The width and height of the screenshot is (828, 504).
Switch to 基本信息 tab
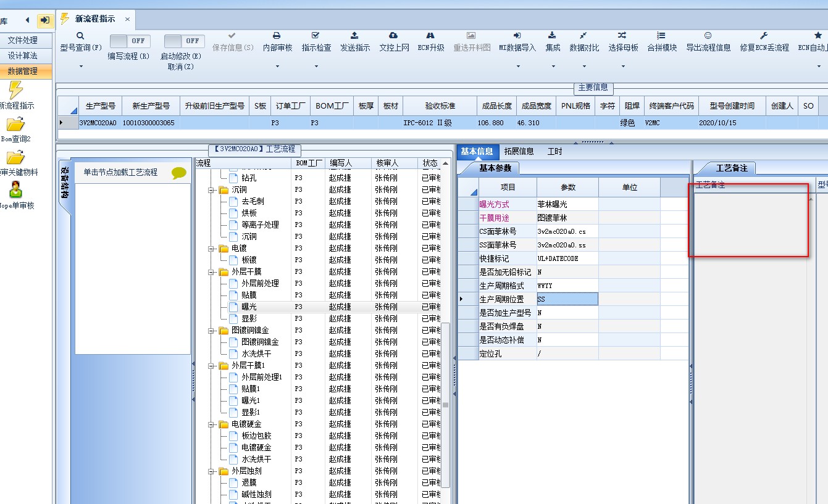tap(477, 151)
